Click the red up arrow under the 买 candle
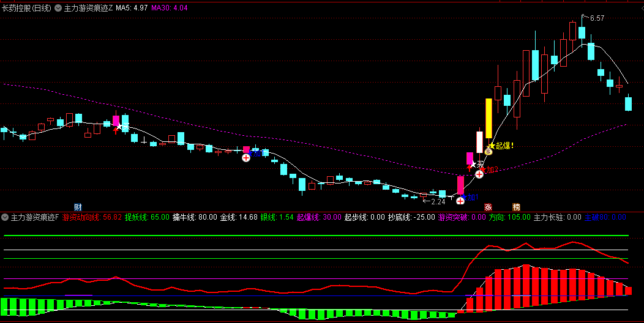644x323 pixels. 470,168
